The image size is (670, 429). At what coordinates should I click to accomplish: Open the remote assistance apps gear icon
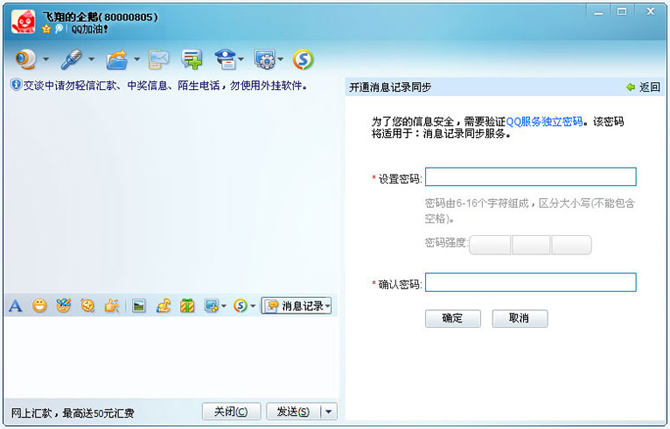pyautogui.click(x=265, y=59)
